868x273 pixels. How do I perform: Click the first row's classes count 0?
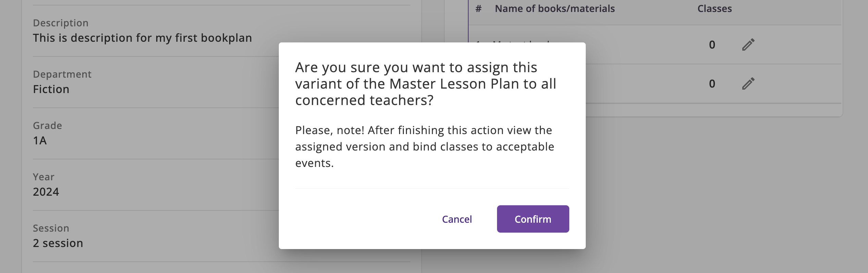[712, 45]
